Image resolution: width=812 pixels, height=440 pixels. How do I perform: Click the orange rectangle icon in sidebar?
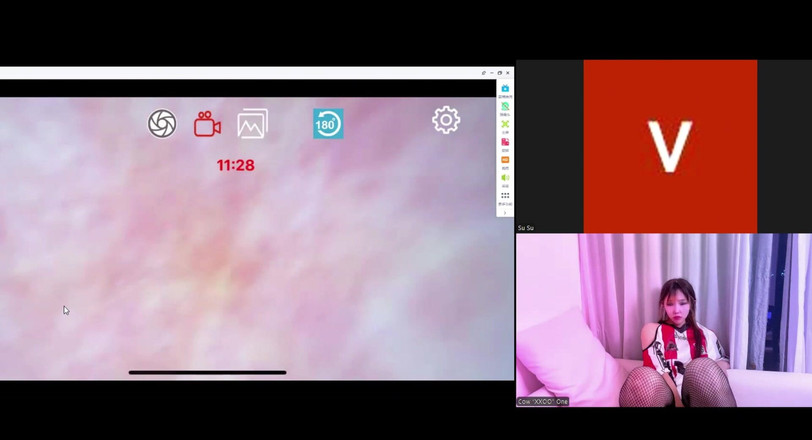505,160
